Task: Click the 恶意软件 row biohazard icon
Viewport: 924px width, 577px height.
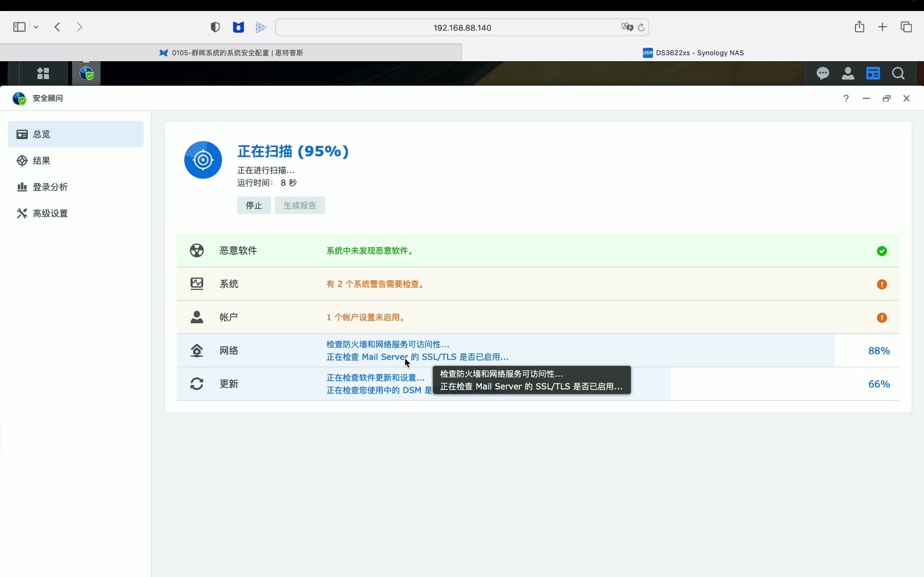Action: [197, 250]
